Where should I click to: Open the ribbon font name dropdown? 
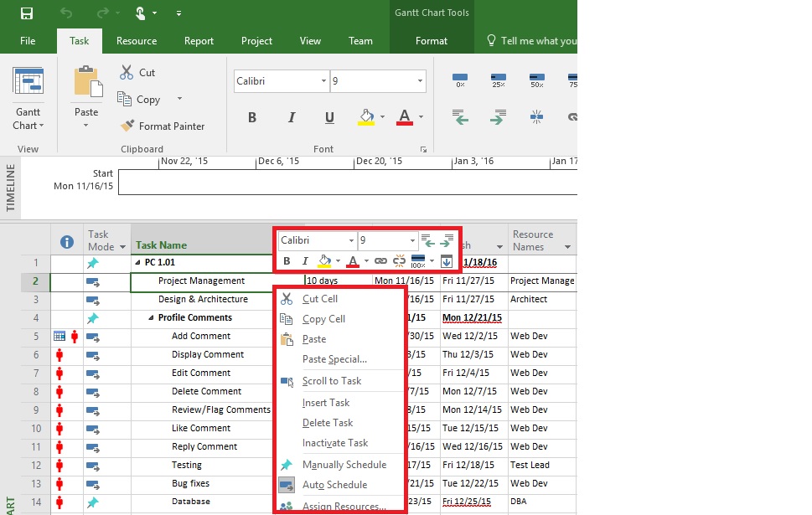[x=323, y=81]
